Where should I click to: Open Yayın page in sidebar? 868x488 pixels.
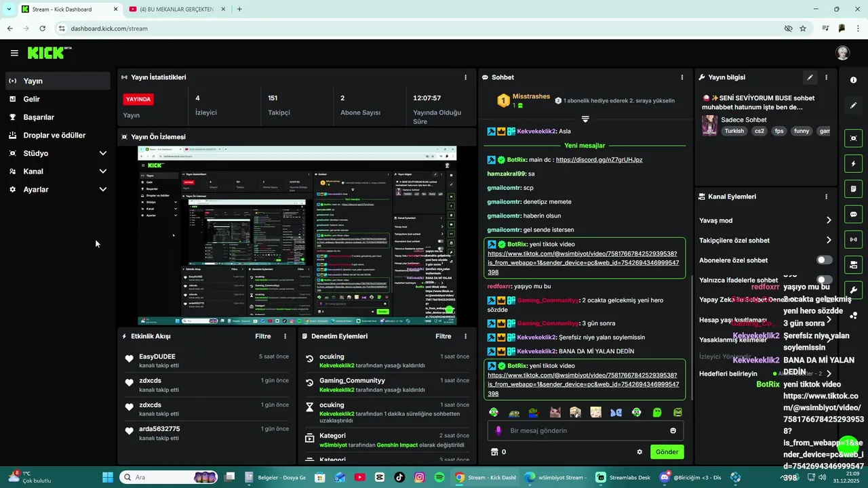click(x=58, y=81)
